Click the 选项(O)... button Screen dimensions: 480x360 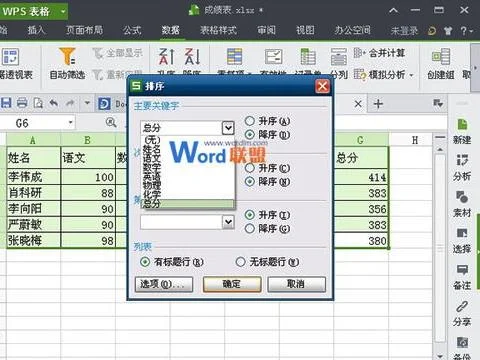click(x=164, y=284)
